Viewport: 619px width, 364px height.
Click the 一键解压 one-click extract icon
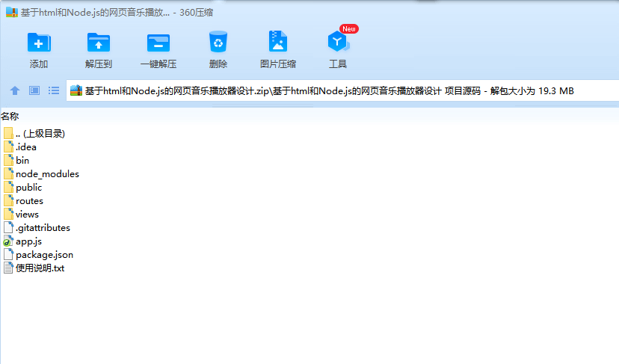[158, 43]
